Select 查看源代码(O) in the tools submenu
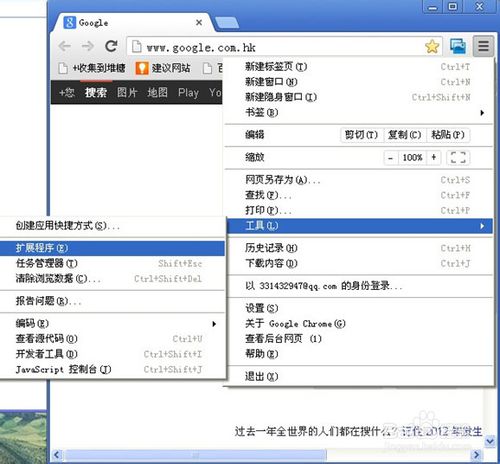This screenshot has height=464, width=500. coord(112,339)
